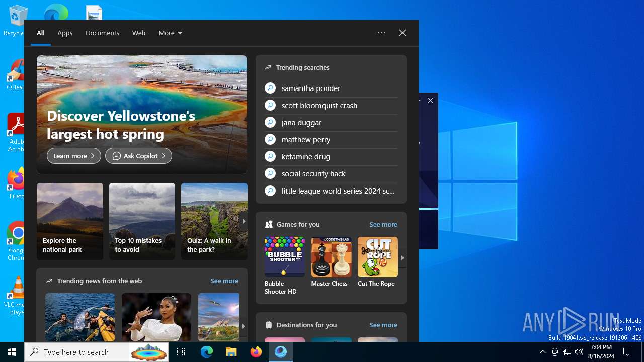Image resolution: width=644 pixels, height=362 pixels.
Task: Click the Adobe Acrobat desktop icon
Action: [x=17, y=133]
